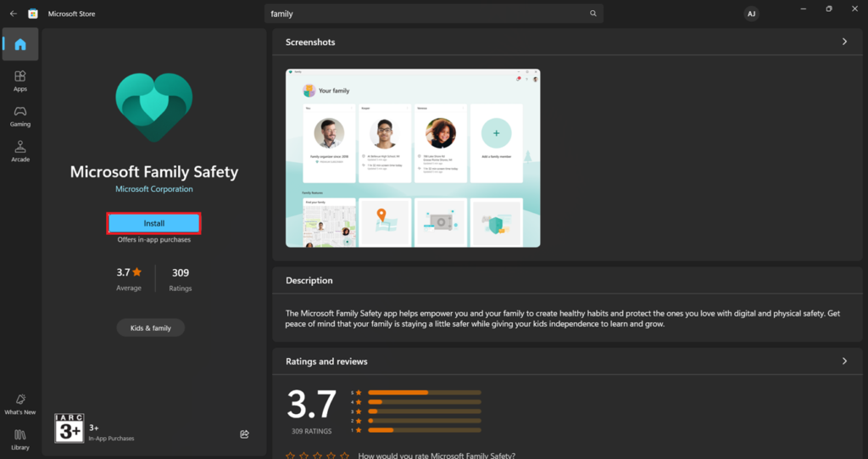Share the Microsoft Family Safety app
The image size is (868, 459).
244,434
